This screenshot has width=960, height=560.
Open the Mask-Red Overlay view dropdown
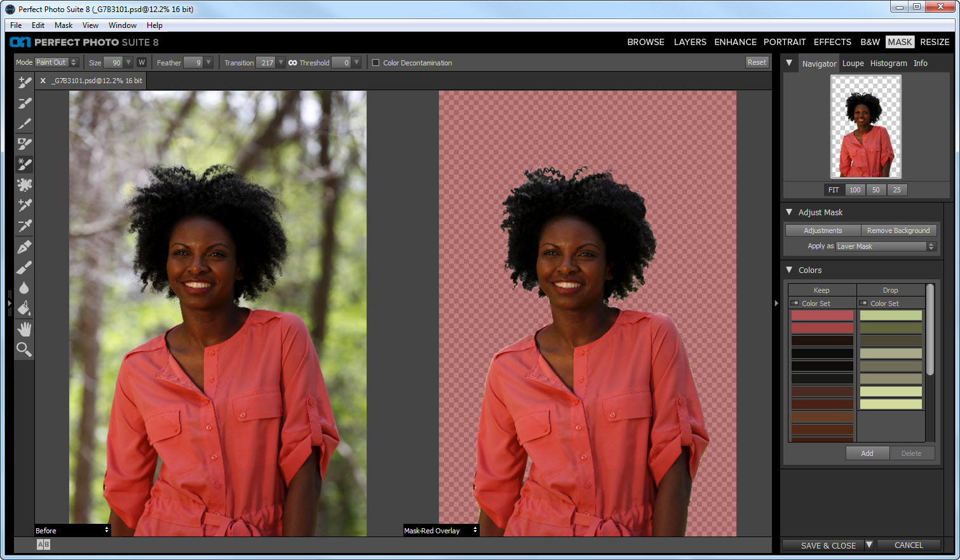tap(441, 530)
